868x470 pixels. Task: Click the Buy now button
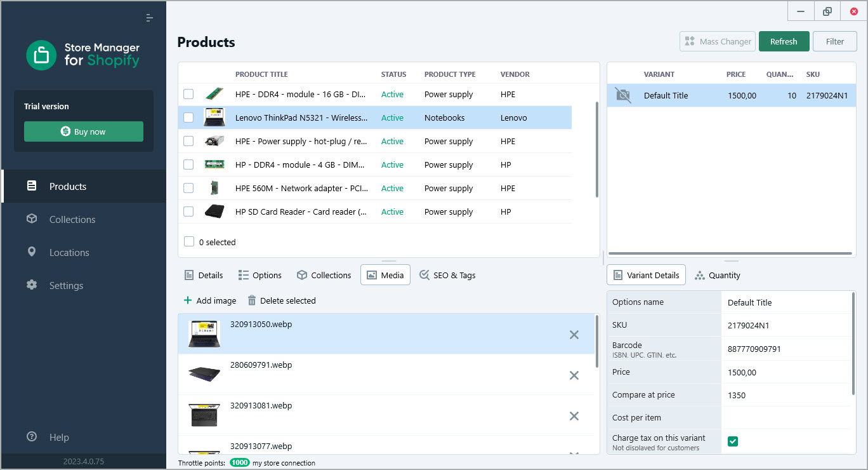point(84,131)
